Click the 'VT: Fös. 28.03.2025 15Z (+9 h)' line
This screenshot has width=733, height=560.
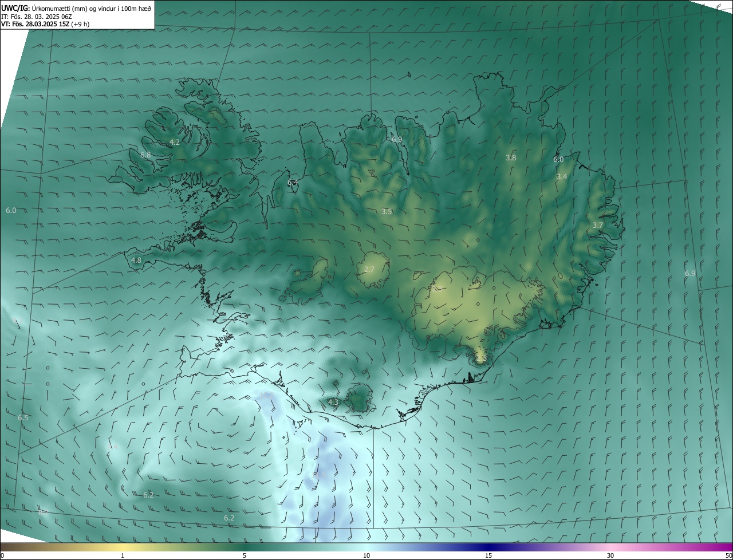45,24
